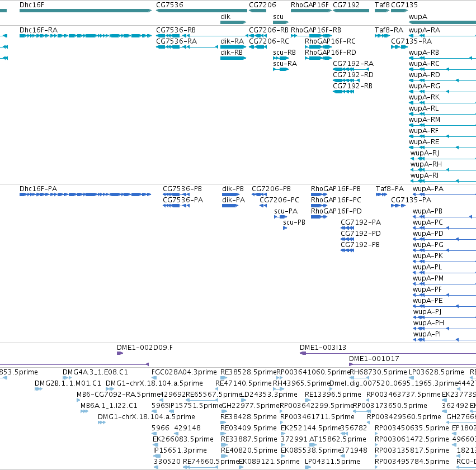Click the wupA-RI transcript label
476x470 pixels.
pyautogui.click(x=425, y=175)
